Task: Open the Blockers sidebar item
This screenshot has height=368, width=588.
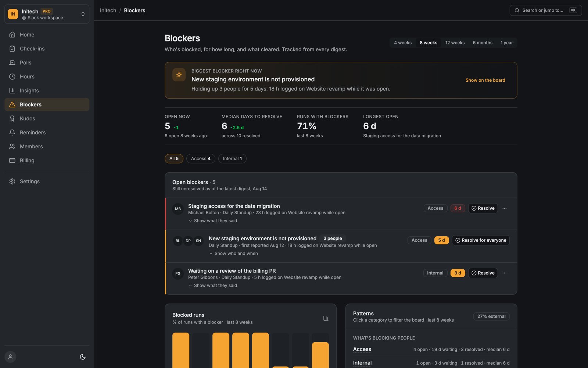Action: tap(47, 105)
